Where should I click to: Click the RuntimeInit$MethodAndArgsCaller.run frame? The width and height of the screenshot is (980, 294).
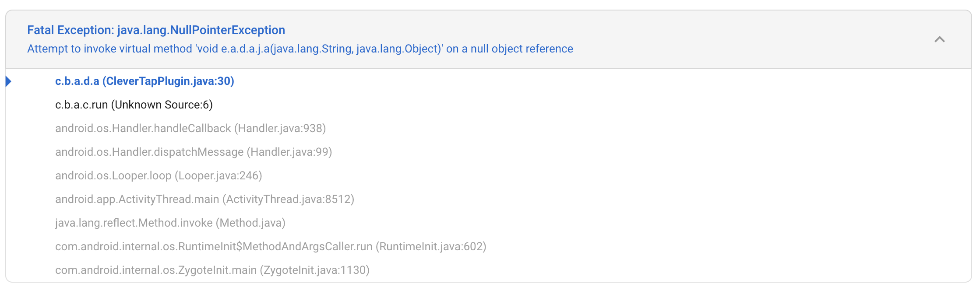point(271,246)
